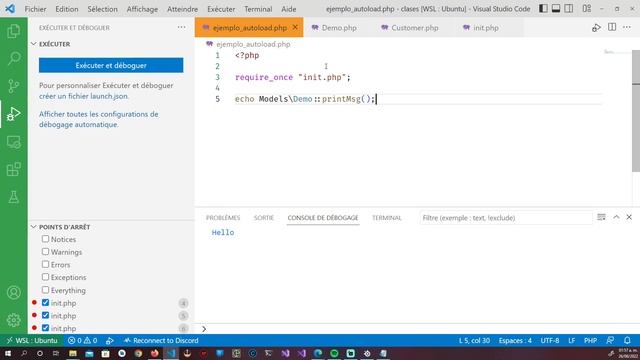Click the PHP language mode indicator
This screenshot has width=640, height=360.
point(590,340)
